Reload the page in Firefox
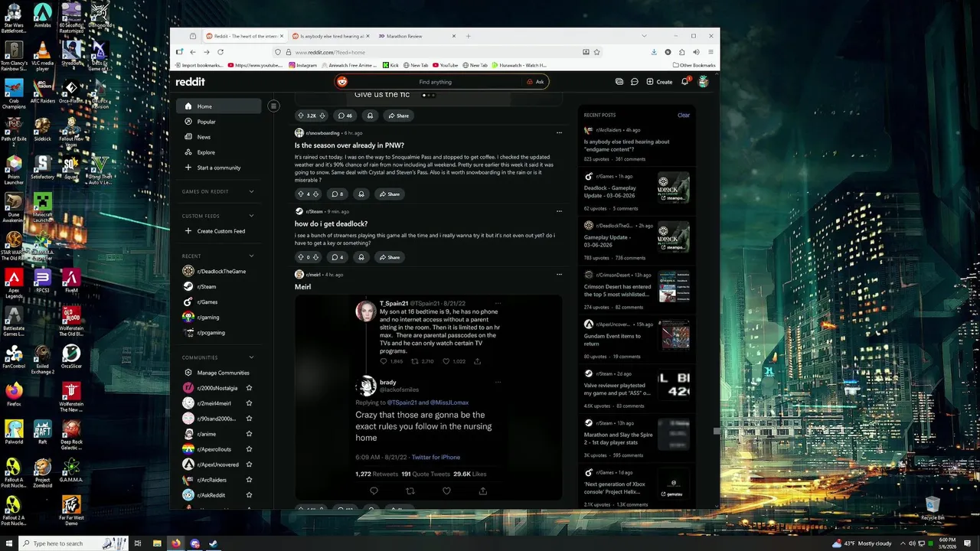Viewport: 980px width, 551px height. coord(220,52)
